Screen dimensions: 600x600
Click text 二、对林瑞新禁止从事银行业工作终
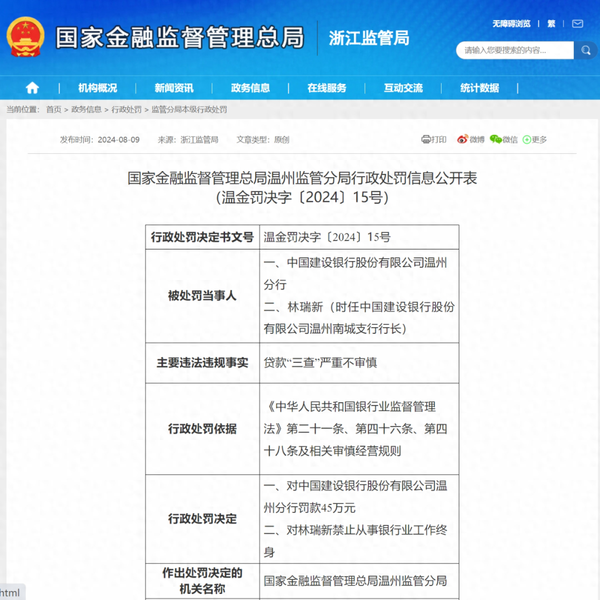click(355, 530)
